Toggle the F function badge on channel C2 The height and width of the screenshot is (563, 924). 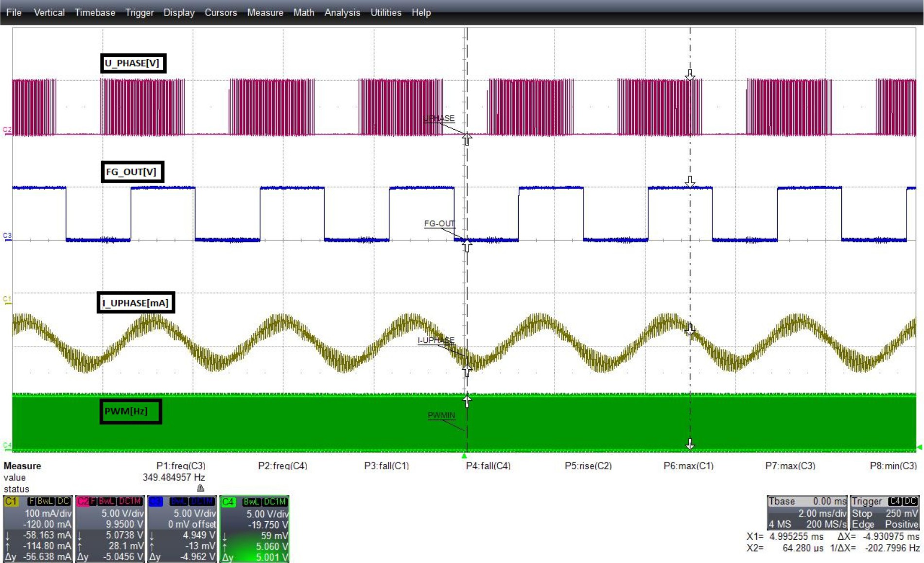[x=93, y=501]
